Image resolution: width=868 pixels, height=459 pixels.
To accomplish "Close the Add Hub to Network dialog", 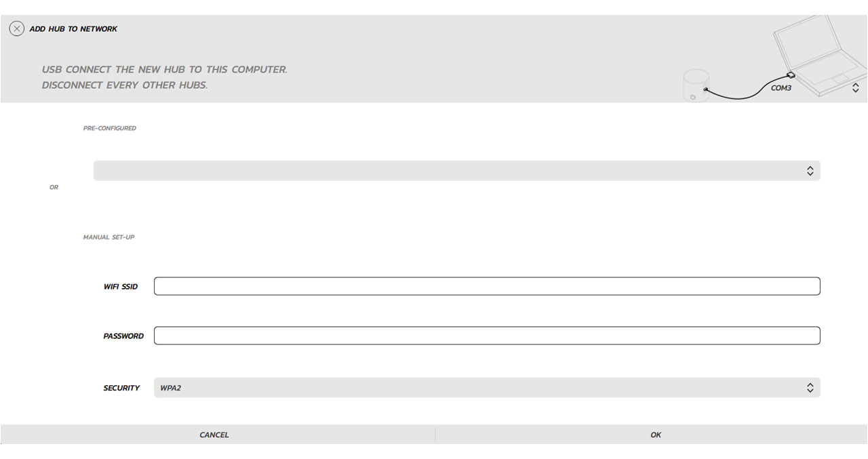I will pos(17,28).
